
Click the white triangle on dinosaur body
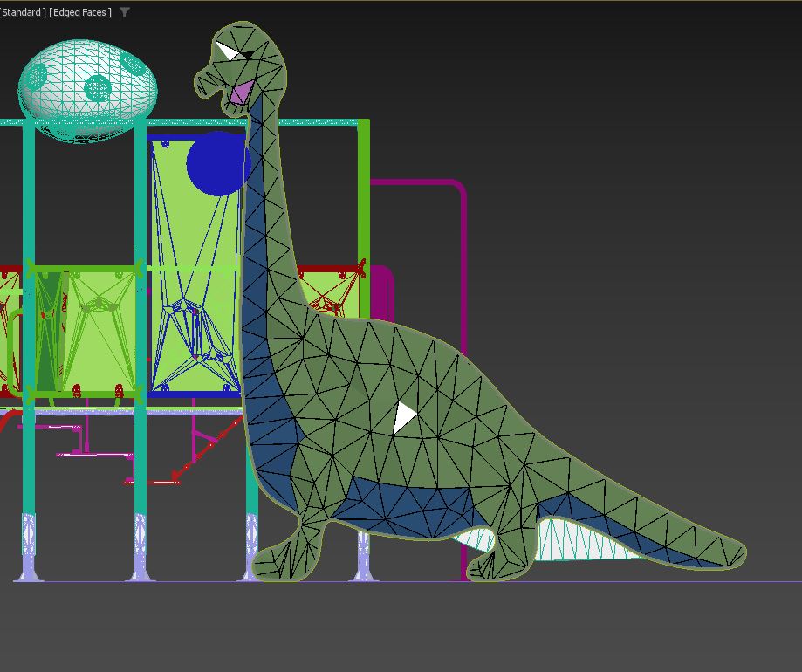click(x=402, y=418)
